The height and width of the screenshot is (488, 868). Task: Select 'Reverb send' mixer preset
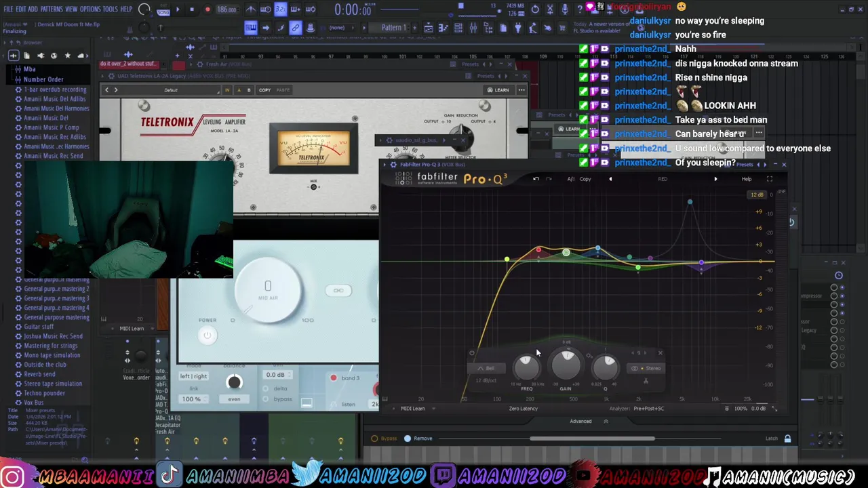point(39,374)
